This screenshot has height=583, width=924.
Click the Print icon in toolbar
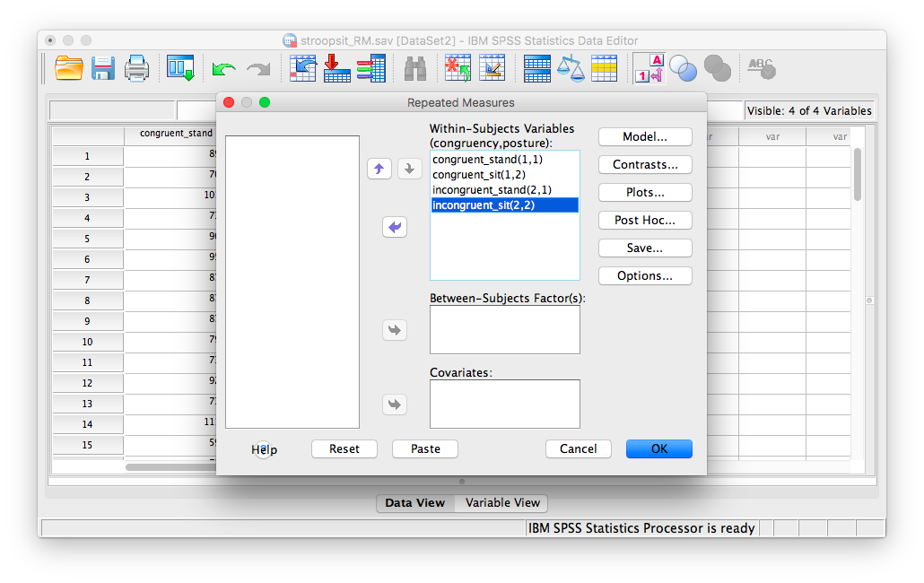click(x=136, y=68)
